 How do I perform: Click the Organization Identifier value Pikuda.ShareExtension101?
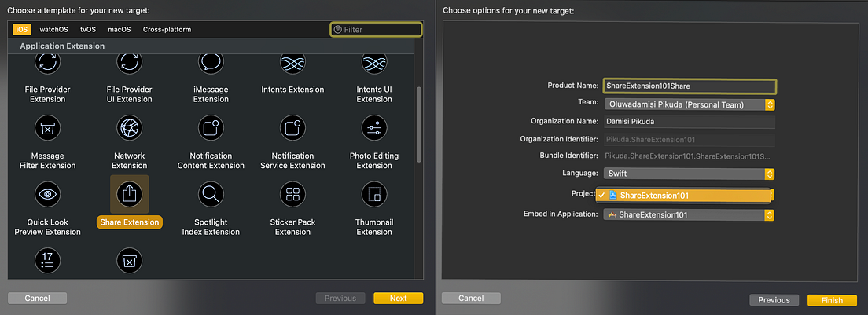(x=650, y=139)
